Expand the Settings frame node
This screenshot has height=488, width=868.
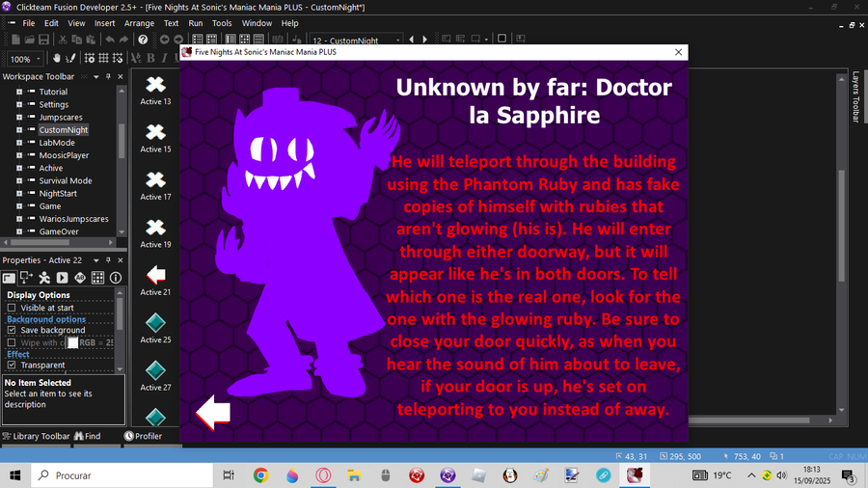tap(19, 104)
